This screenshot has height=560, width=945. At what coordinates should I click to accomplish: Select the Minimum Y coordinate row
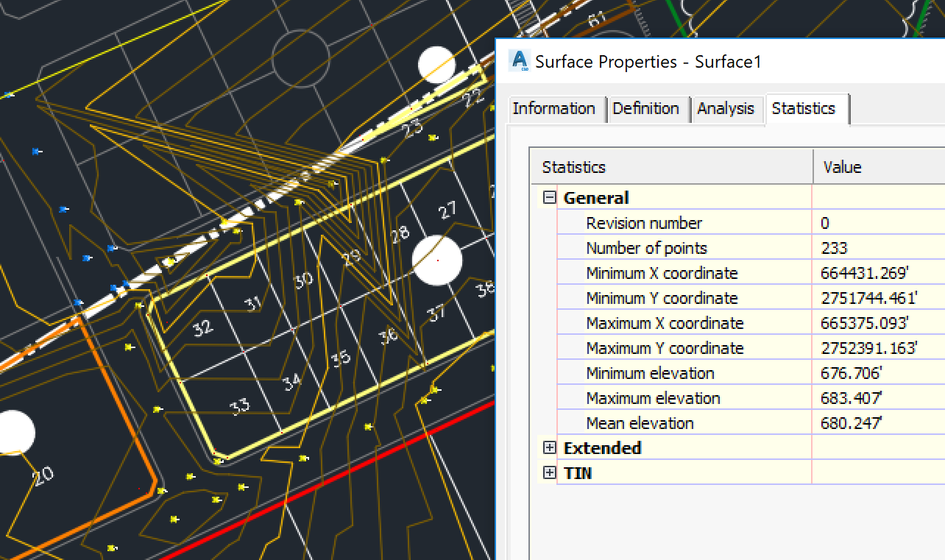coord(661,298)
